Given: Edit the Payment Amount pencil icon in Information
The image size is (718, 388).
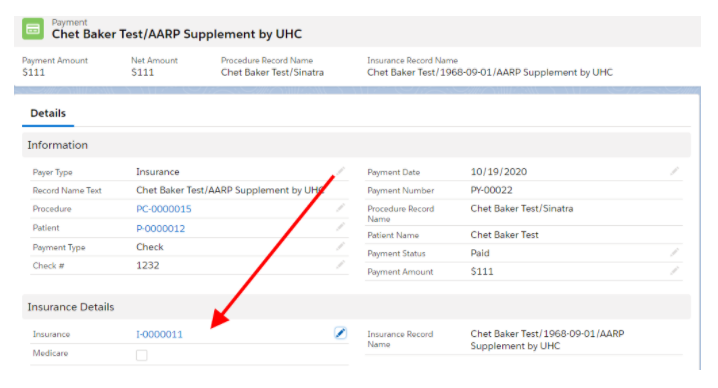Looking at the screenshot, I should pos(674,270).
